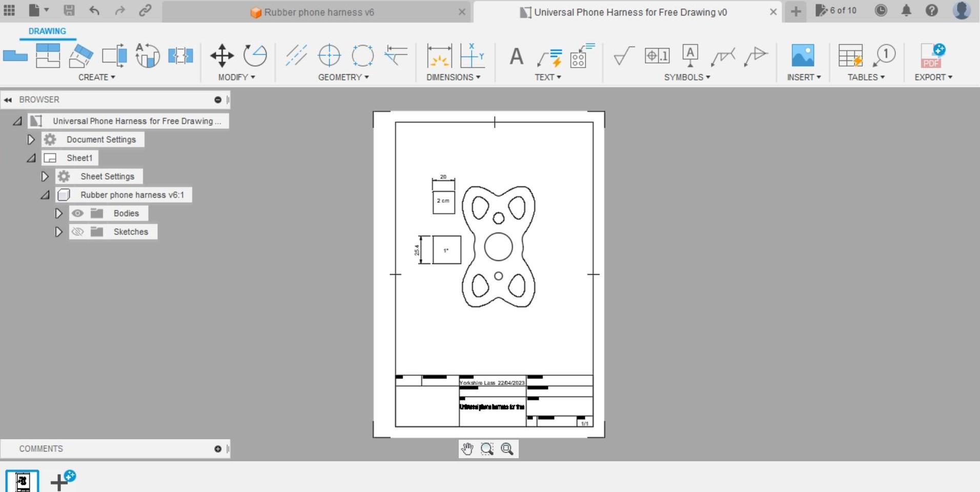The height and width of the screenshot is (492, 980).
Task: Add a new sheet with plus icon
Action: pyautogui.click(x=63, y=481)
